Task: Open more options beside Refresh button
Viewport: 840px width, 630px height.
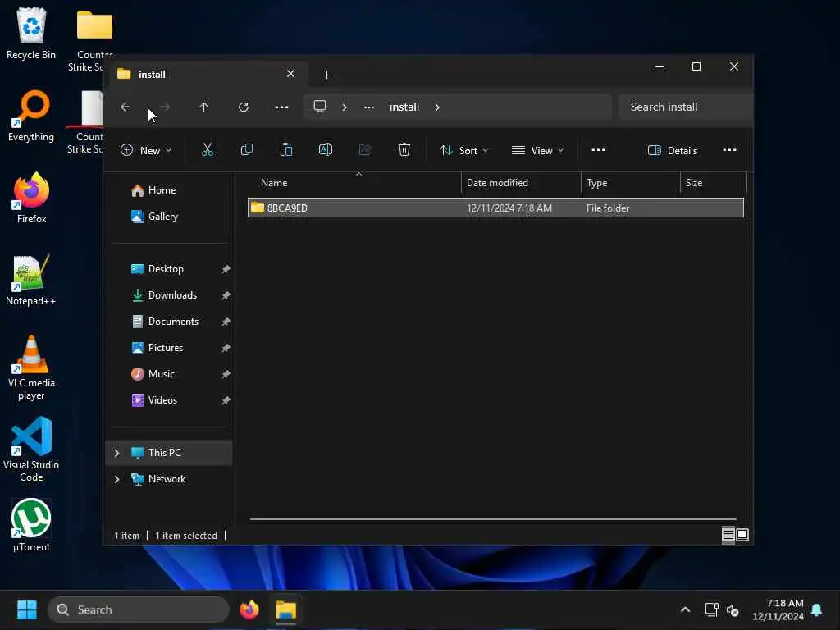Action: [282, 107]
